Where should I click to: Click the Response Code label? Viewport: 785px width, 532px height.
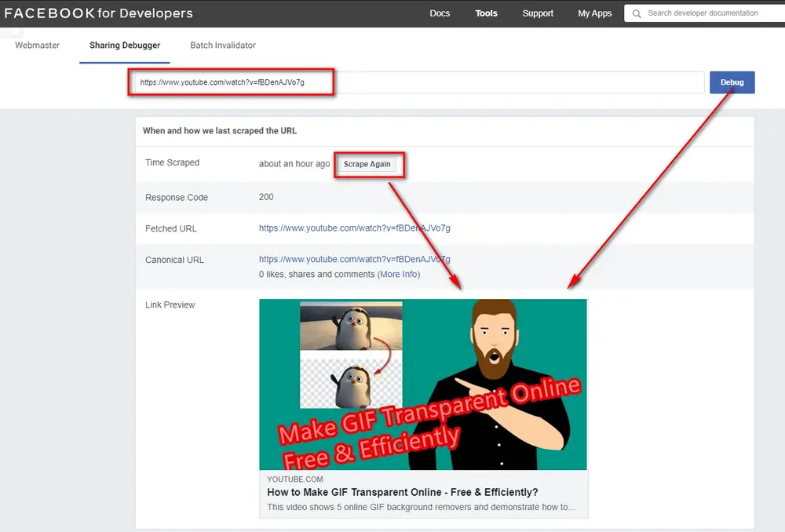[x=176, y=198]
